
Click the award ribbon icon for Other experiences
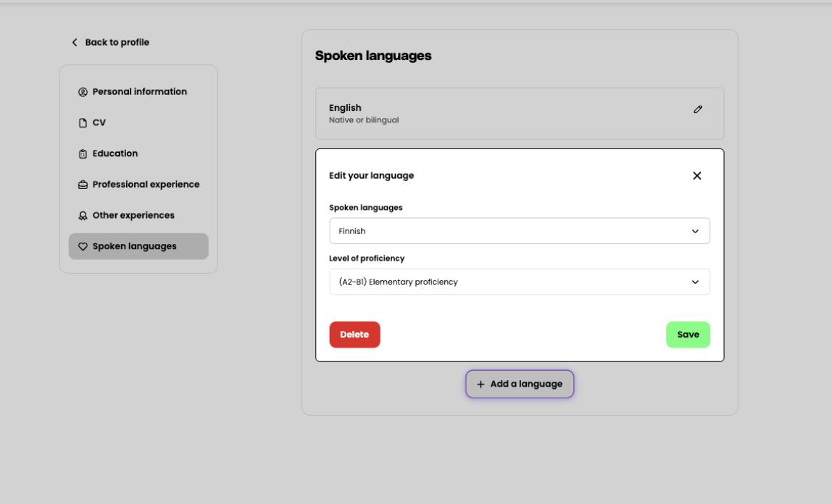point(83,216)
